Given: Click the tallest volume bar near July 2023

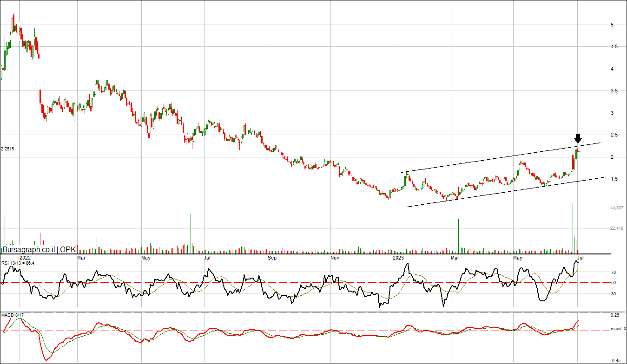Looking at the screenshot, I should [x=573, y=227].
